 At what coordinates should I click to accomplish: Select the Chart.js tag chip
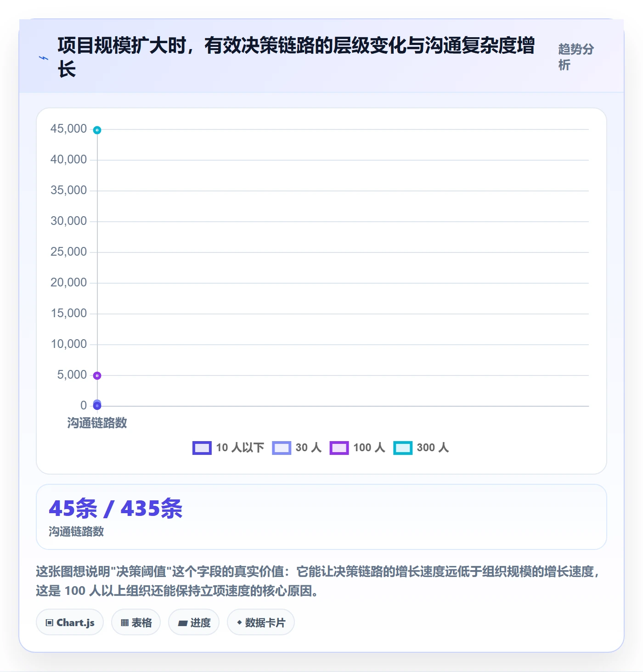coord(70,622)
